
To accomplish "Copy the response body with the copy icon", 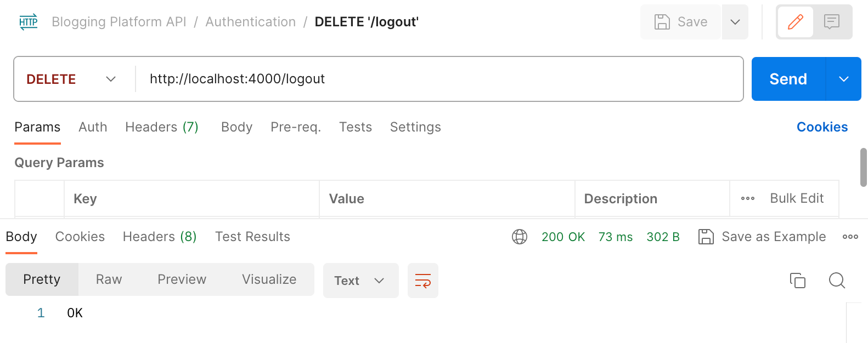I will pos(798,281).
